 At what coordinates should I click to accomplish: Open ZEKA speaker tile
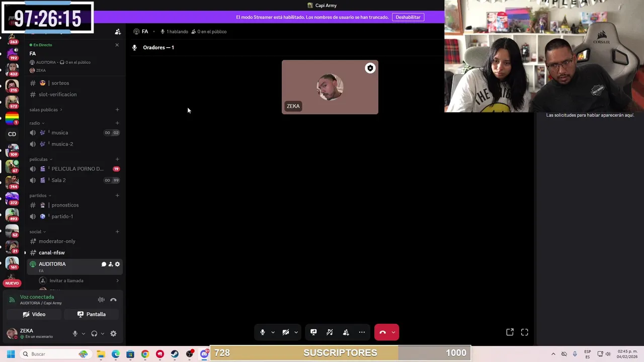click(x=330, y=87)
